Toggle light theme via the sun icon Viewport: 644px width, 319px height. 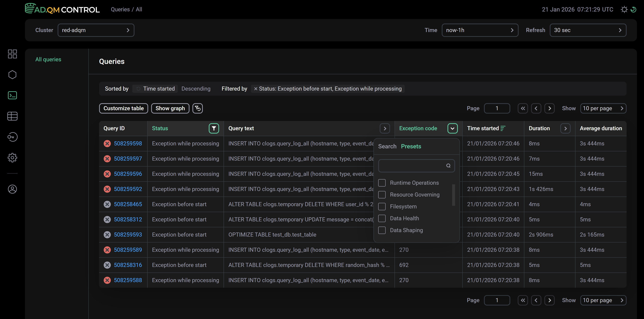coord(624,9)
